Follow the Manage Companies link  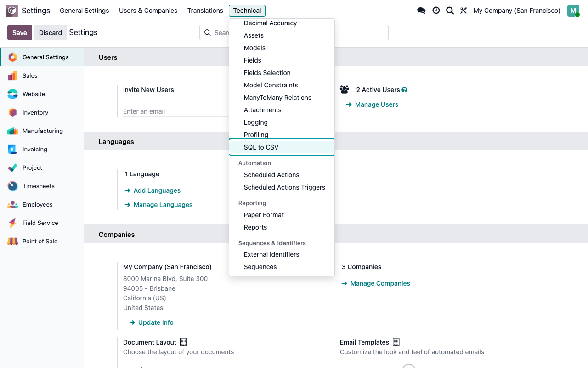tap(376, 283)
